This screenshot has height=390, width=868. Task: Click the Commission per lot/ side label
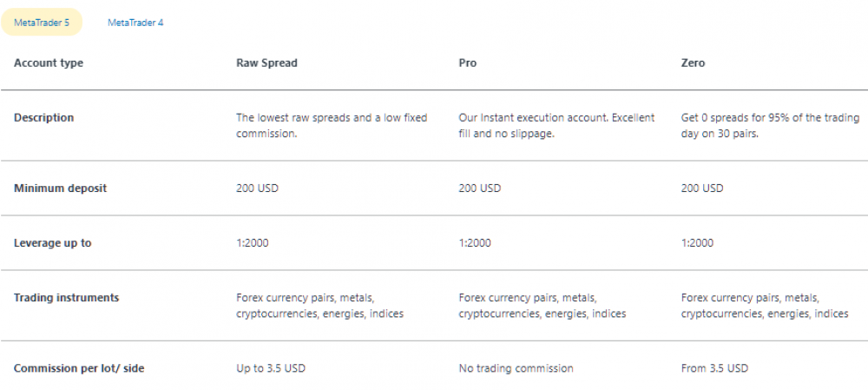[x=79, y=367]
